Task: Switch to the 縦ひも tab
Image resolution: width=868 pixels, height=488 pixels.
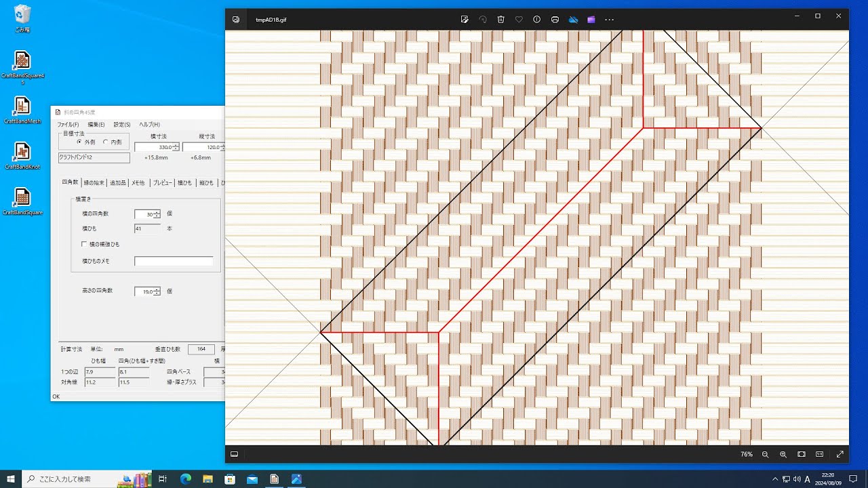Action: pos(206,183)
